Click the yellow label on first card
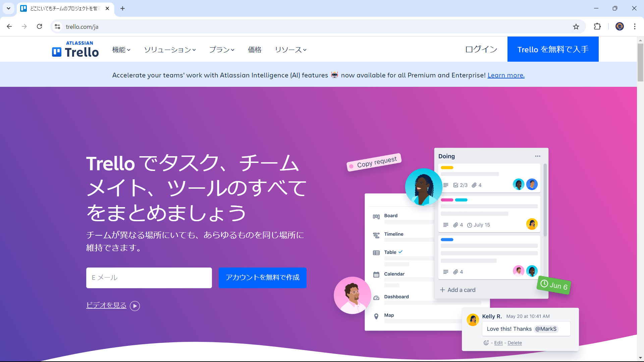This screenshot has height=362, width=644. (447, 168)
